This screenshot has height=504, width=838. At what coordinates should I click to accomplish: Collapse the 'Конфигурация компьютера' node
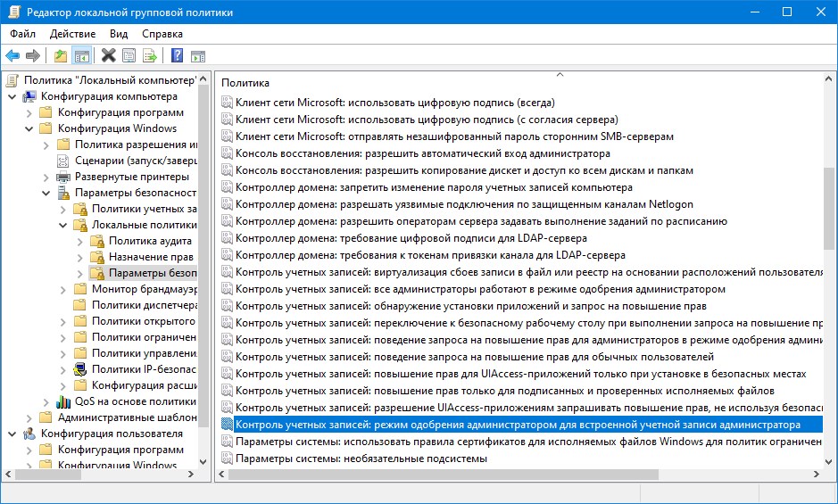(12, 96)
